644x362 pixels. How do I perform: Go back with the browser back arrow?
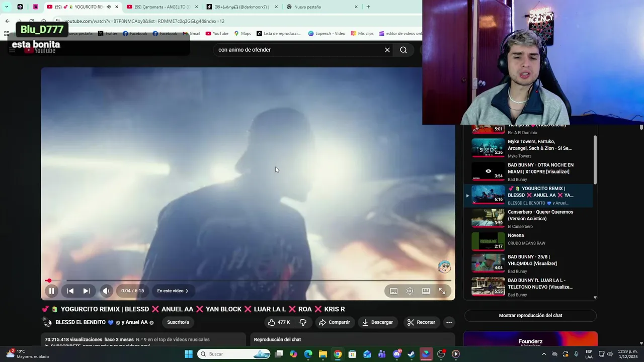(x=7, y=21)
